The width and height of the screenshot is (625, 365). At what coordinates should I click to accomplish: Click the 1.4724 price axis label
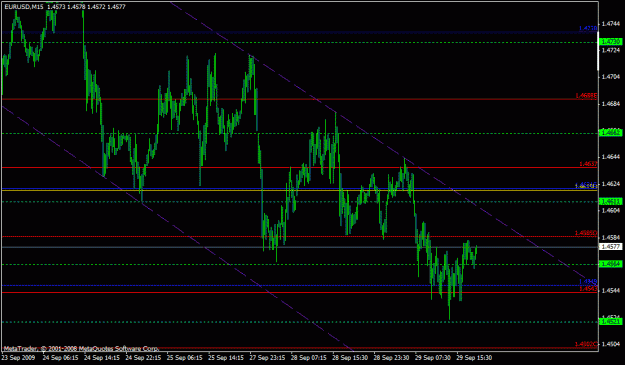pyautogui.click(x=611, y=50)
